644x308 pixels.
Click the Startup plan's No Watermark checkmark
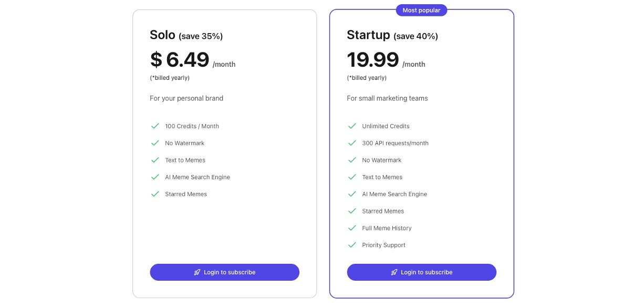352,160
